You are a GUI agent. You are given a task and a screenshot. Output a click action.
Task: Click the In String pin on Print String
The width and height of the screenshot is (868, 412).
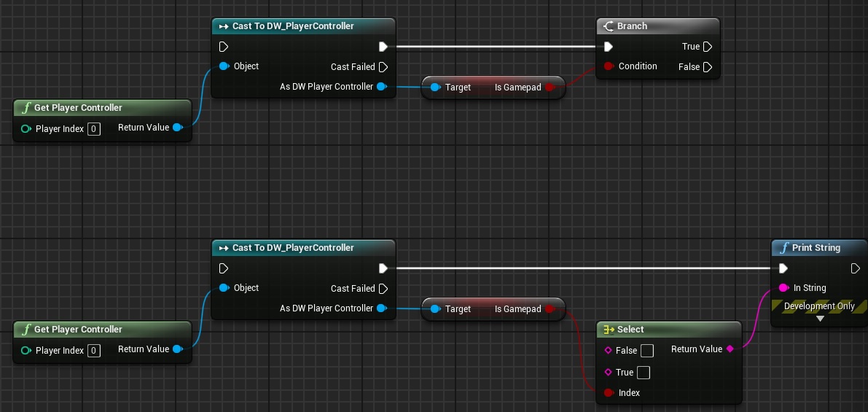tap(783, 288)
